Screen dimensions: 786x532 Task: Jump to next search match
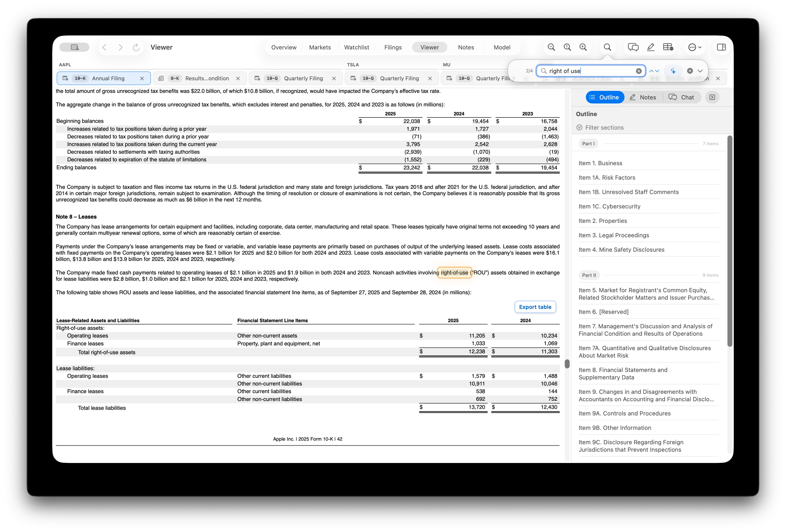(x=657, y=71)
